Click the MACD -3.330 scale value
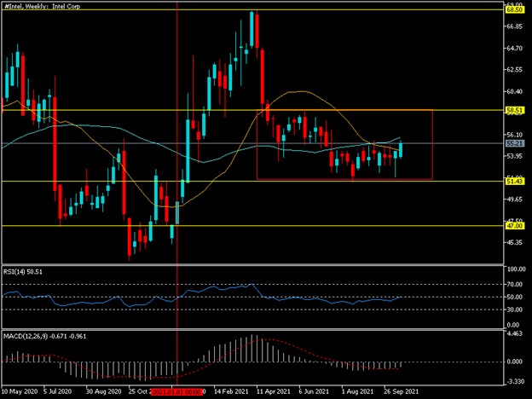 pyautogui.click(x=516, y=382)
